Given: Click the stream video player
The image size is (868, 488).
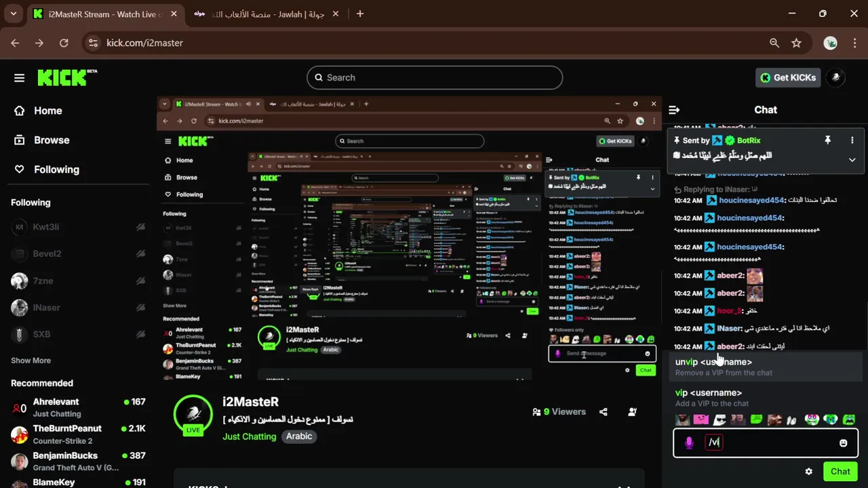Looking at the screenshot, I should [409, 239].
